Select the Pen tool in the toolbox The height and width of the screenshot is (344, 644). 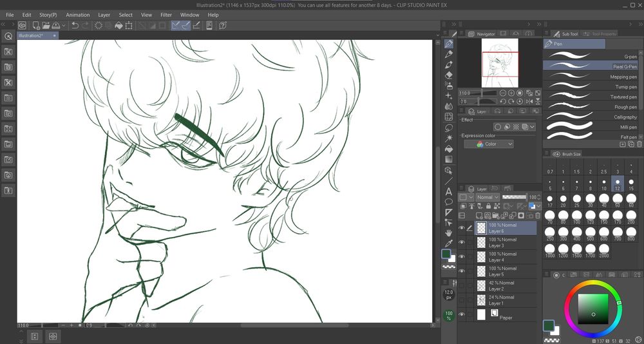449,44
